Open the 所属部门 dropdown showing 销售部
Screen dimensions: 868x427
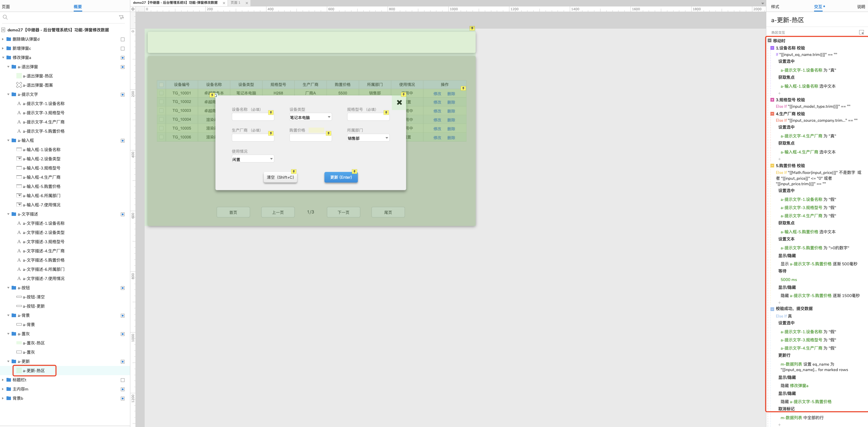point(368,138)
